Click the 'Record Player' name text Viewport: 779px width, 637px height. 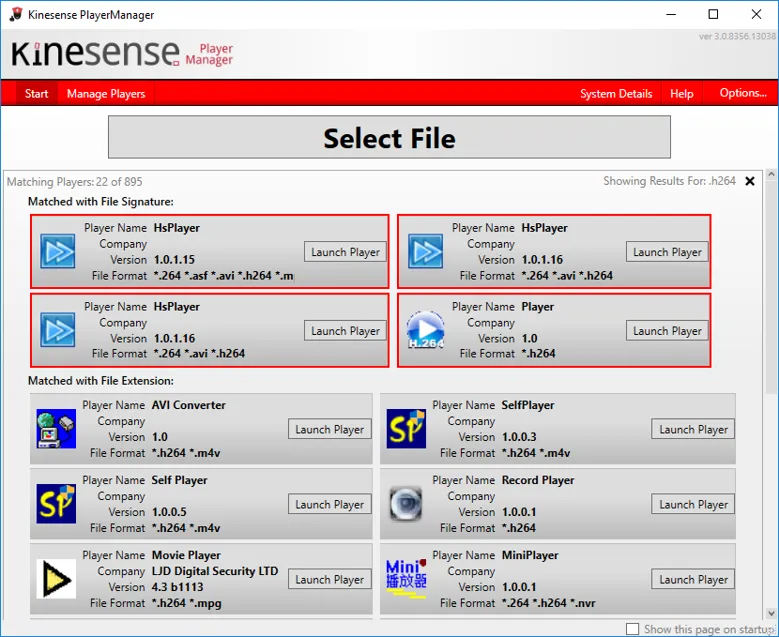538,480
